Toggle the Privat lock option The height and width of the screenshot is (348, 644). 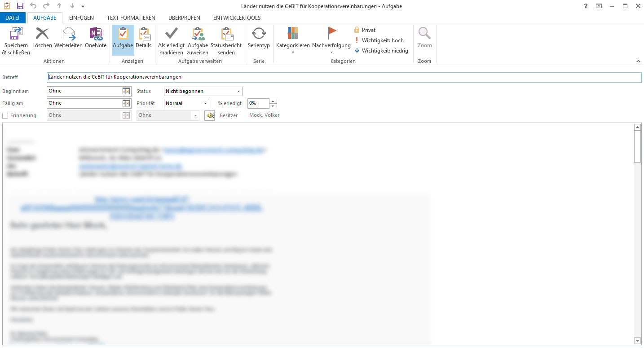(365, 30)
